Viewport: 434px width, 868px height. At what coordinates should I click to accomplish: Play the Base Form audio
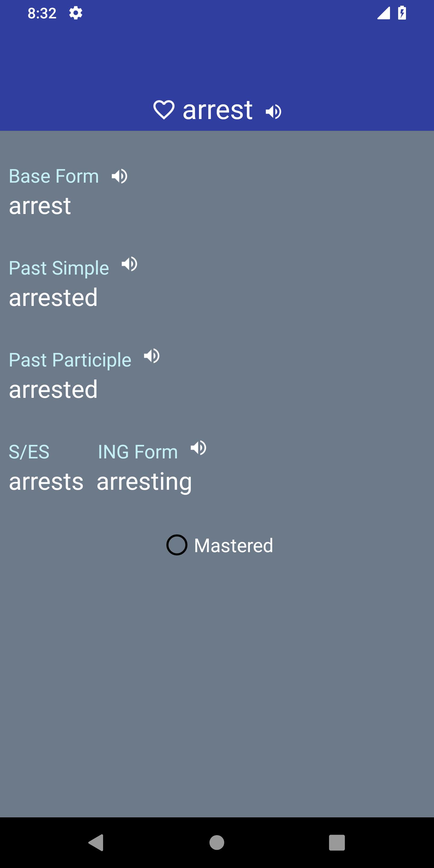pyautogui.click(x=119, y=176)
